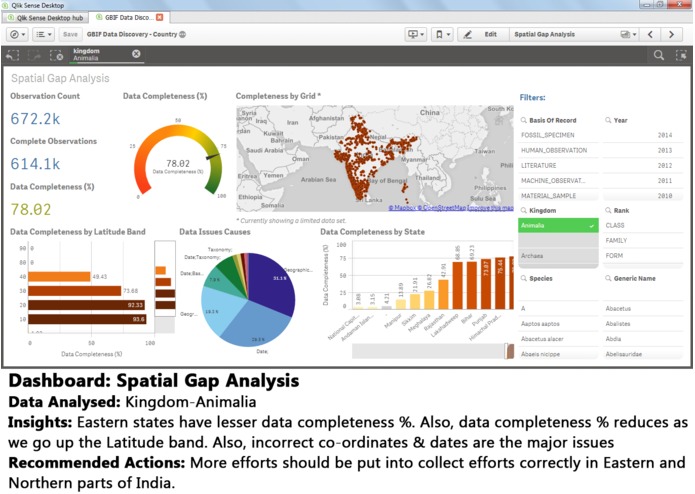Click the latitude chart mini-scrollbar
This screenshot has width=695, height=494.
[165, 288]
